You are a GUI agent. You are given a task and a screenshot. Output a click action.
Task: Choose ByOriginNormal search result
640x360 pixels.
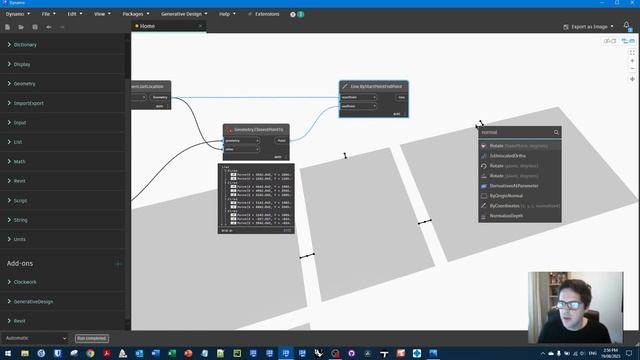520,196
